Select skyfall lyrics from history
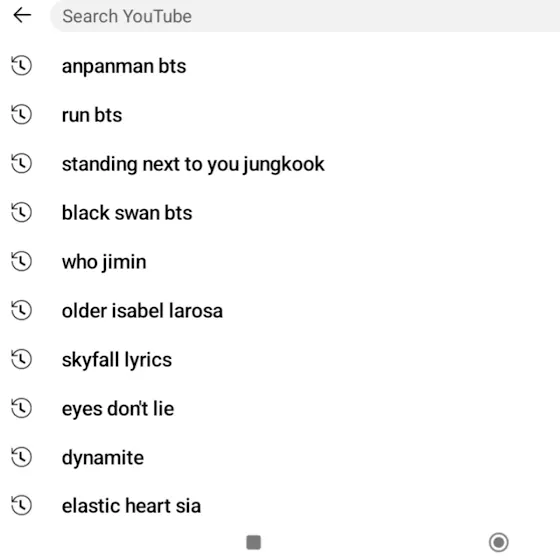Screen dimensions: 560x560 (x=280, y=360)
